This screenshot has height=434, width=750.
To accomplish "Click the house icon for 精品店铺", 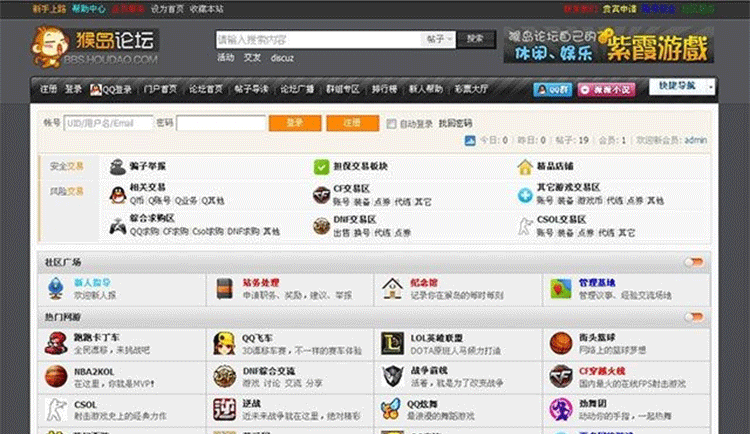I will coord(525,167).
